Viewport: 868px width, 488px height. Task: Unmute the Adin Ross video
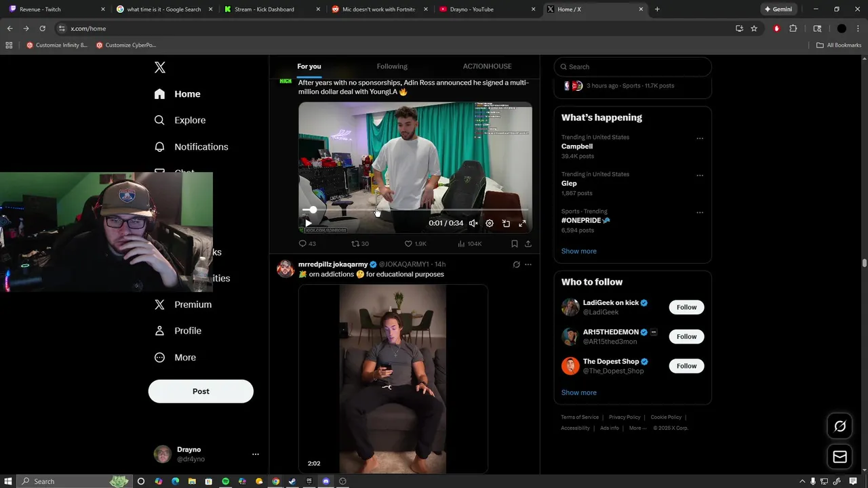(x=473, y=223)
